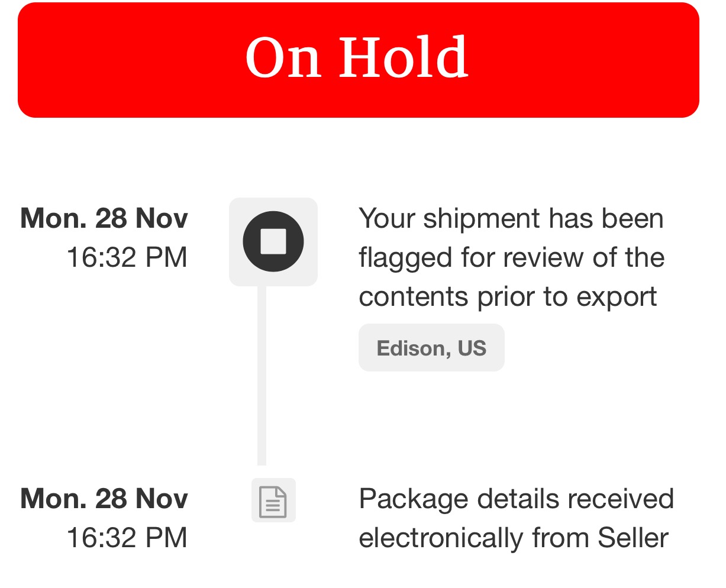
Task: Click the date of the package-details event
Action: (104, 499)
